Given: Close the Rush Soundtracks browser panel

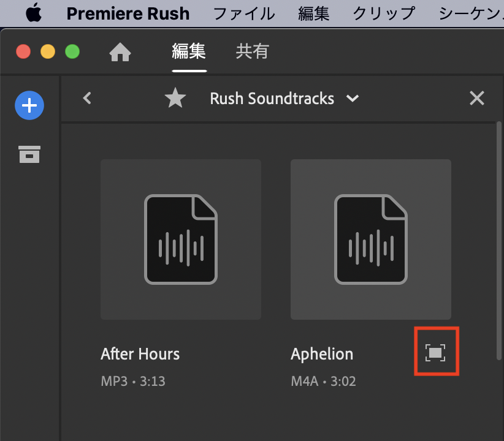Looking at the screenshot, I should point(476,98).
